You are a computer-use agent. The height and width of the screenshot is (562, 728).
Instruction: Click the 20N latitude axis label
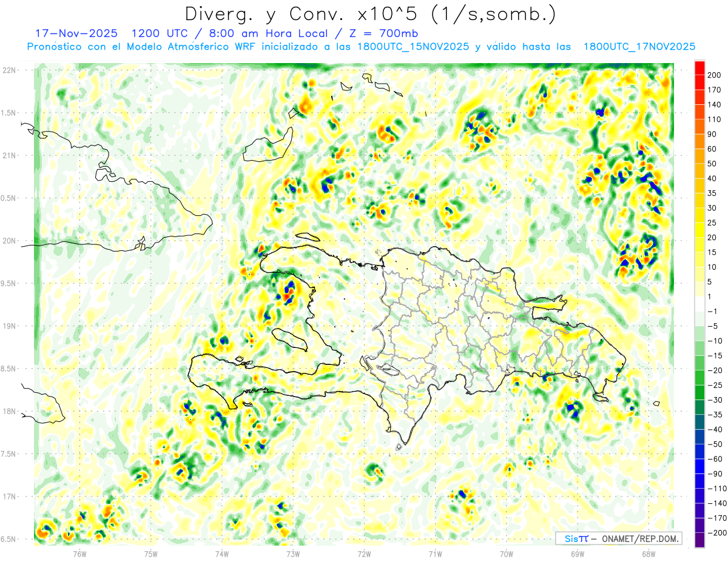click(9, 241)
